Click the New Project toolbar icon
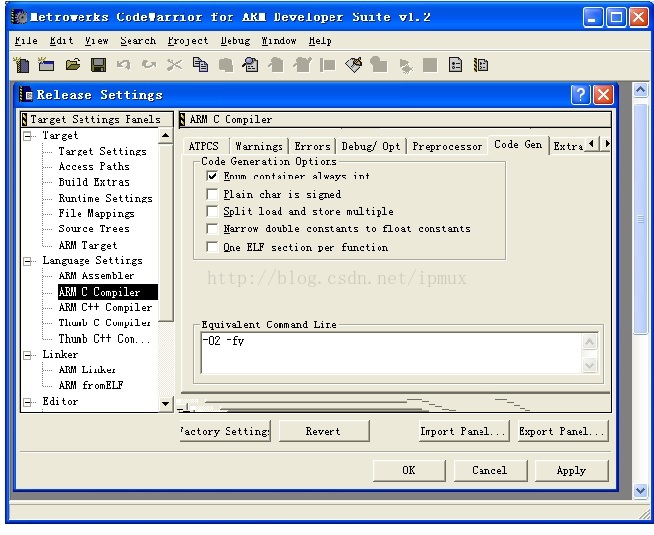Image resolution: width=654 pixels, height=535 pixels. [x=22, y=65]
